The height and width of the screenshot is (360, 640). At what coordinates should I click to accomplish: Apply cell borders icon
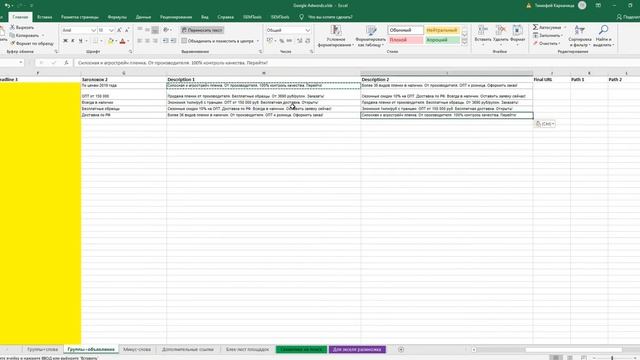click(x=95, y=41)
